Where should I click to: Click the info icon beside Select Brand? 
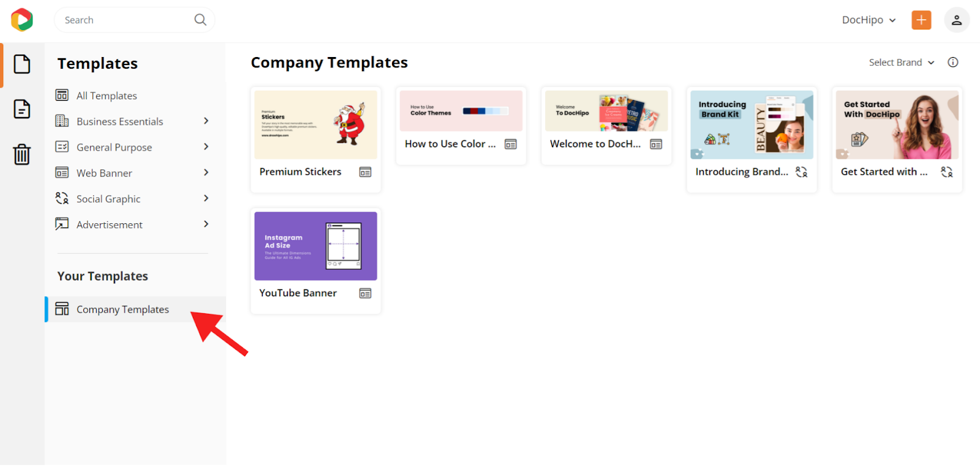953,62
